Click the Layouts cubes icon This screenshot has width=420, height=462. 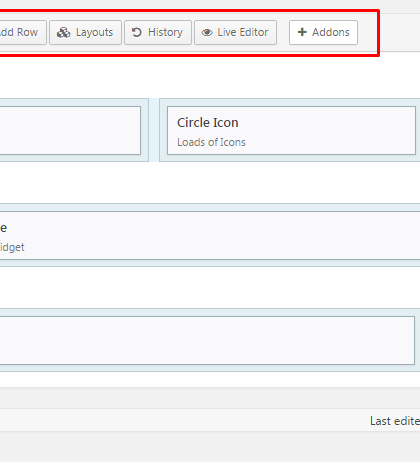click(x=63, y=32)
